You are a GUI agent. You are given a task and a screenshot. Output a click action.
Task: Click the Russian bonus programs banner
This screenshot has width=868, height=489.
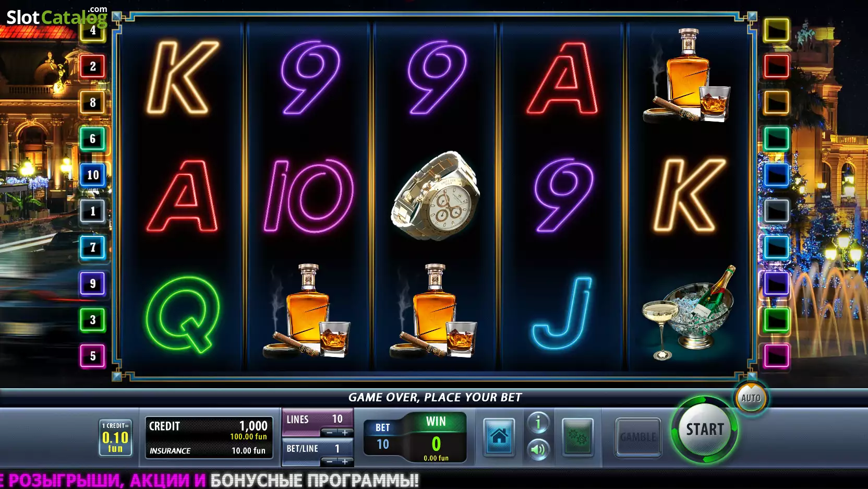click(x=209, y=480)
